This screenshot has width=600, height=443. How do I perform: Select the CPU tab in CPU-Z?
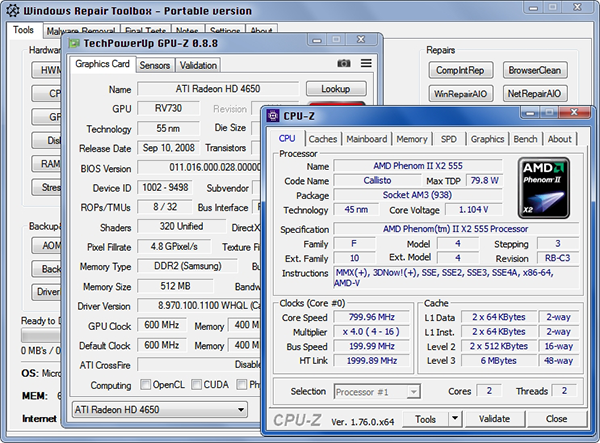pos(287,138)
